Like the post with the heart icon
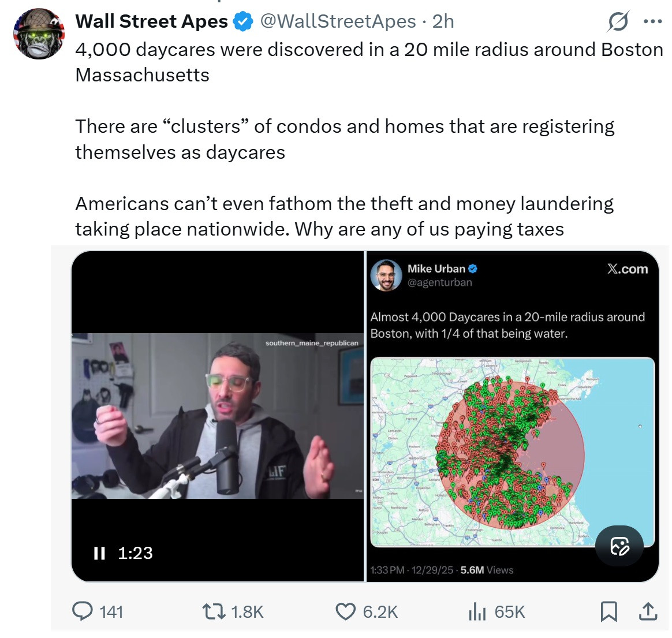 click(x=345, y=611)
